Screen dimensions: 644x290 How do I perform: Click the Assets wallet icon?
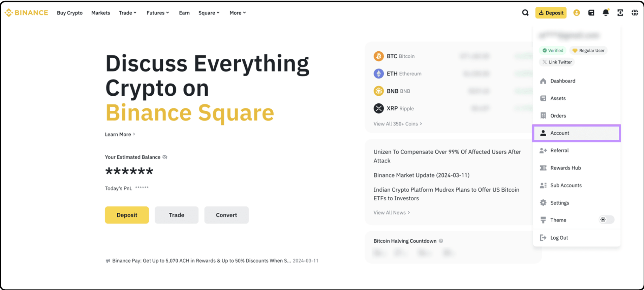(543, 98)
